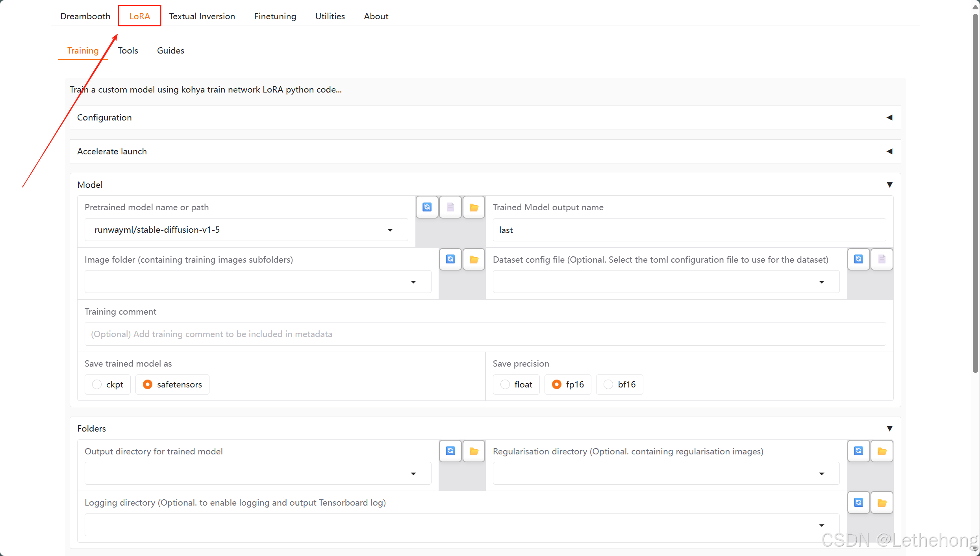Click the Training comment text field
980x556 pixels.
[x=485, y=334]
